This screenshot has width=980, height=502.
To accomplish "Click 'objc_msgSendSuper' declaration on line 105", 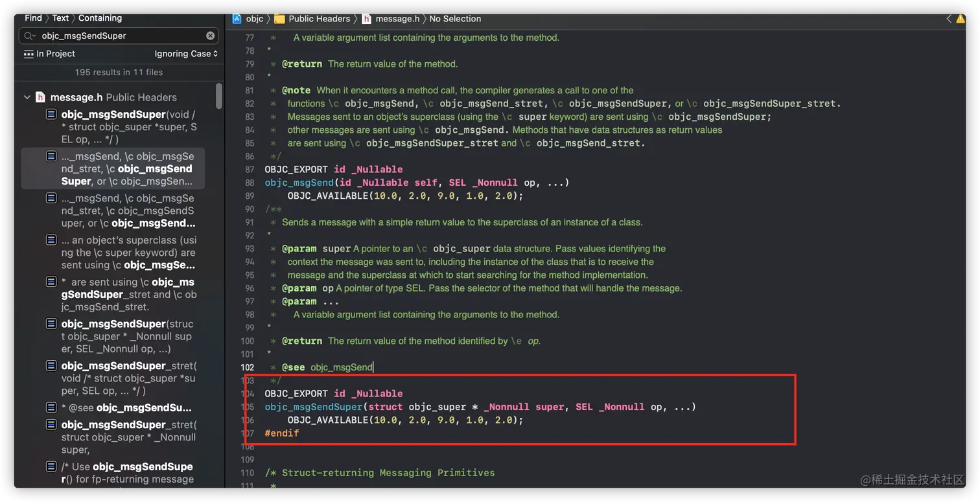I will pyautogui.click(x=314, y=407).
